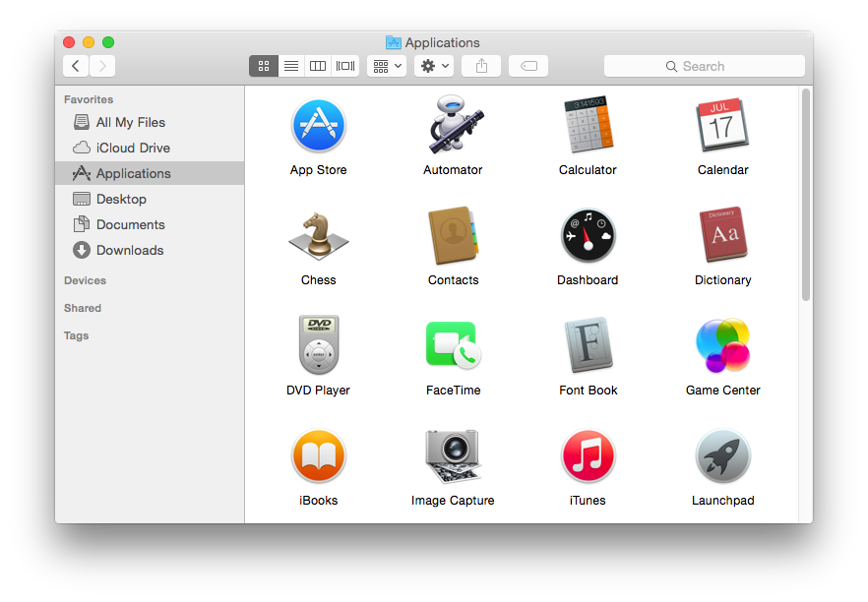Open Launchpad
The height and width of the screenshot is (602, 868).
(722, 455)
